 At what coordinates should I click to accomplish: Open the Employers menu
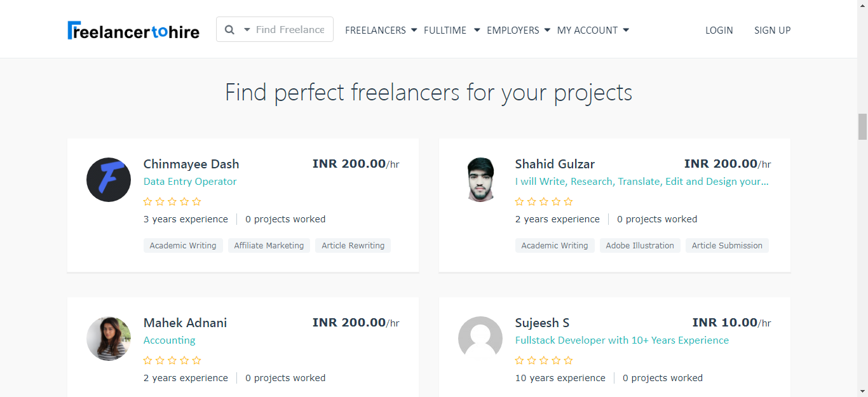click(x=518, y=30)
